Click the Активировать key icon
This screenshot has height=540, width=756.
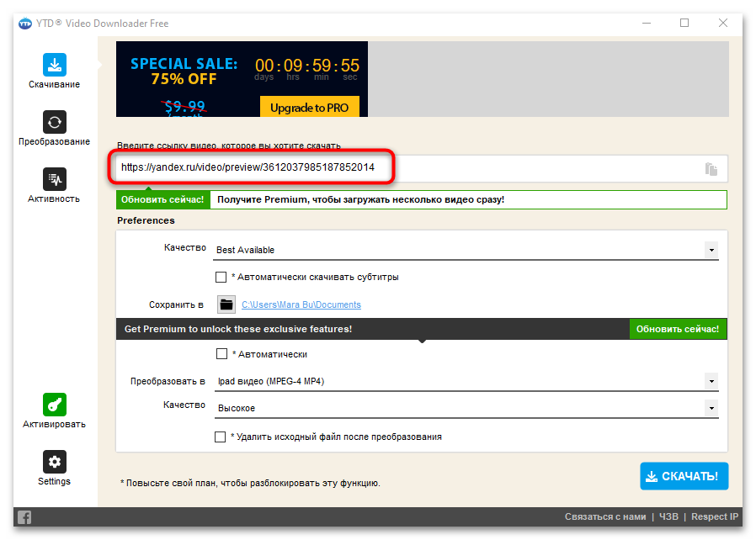click(x=54, y=404)
